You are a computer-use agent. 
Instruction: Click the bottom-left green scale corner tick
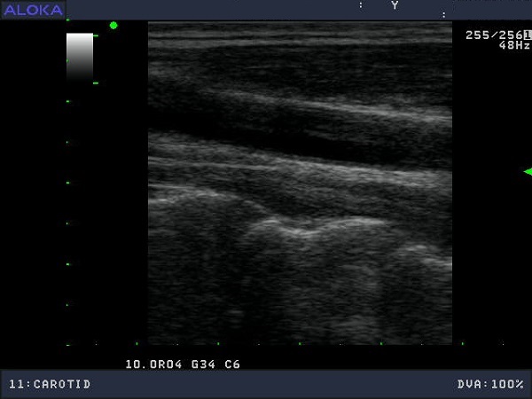tap(68, 344)
